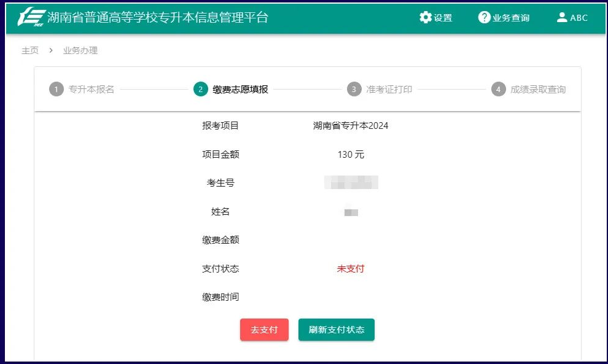The width and height of the screenshot is (608, 364).
Task: Click the masked 考生号 value field
Action: pos(351,183)
